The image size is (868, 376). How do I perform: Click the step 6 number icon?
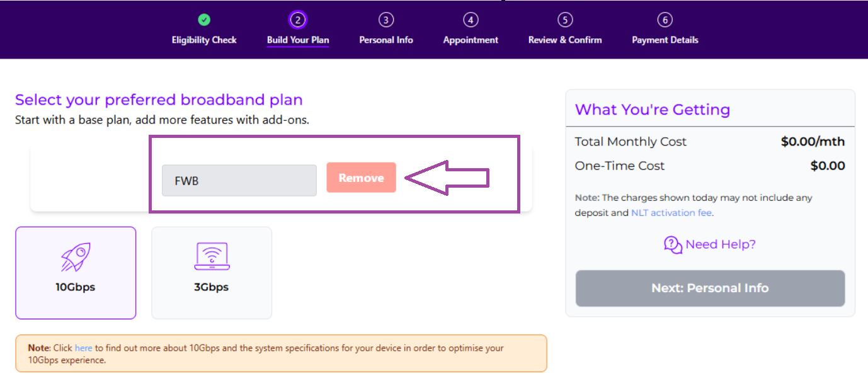(665, 20)
